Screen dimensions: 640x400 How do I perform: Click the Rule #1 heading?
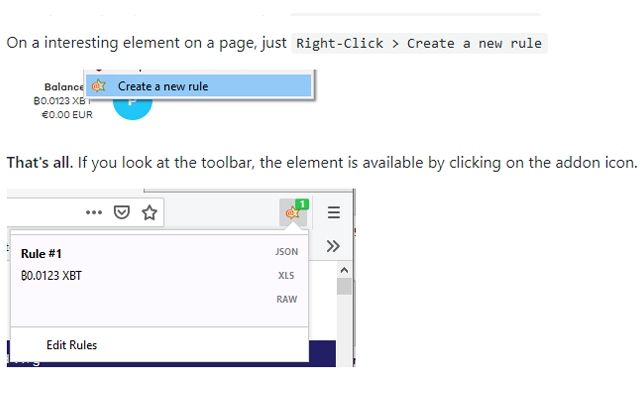click(x=42, y=254)
